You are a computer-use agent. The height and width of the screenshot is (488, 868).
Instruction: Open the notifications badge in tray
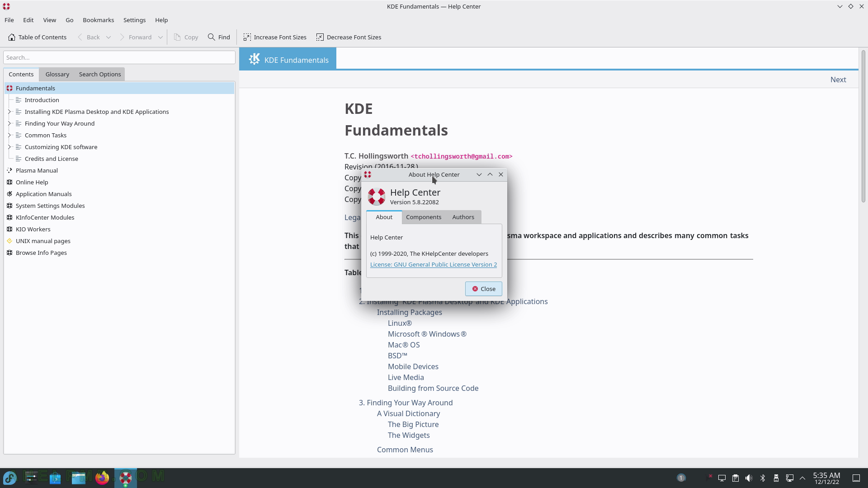[681, 478]
